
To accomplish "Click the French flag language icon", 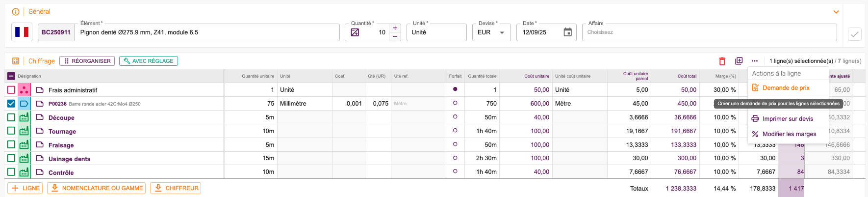I will [22, 32].
